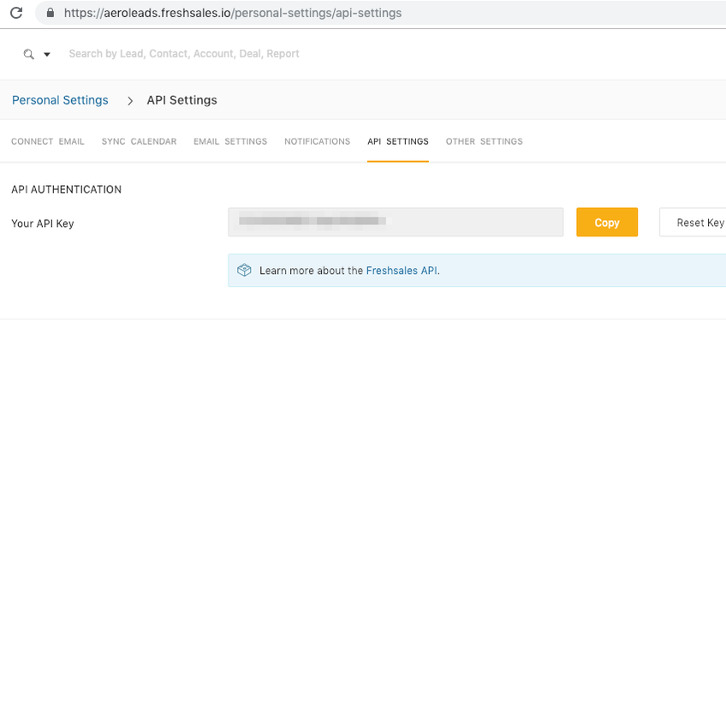This screenshot has height=728, width=726.
Task: Click the breadcrumb chevron after Personal Settings
Action: click(129, 100)
